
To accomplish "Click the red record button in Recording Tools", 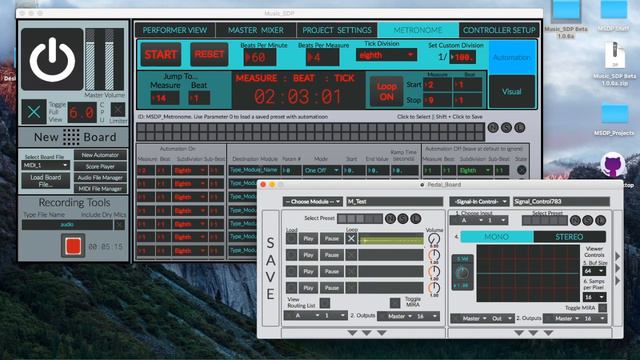I will pos(73,246).
